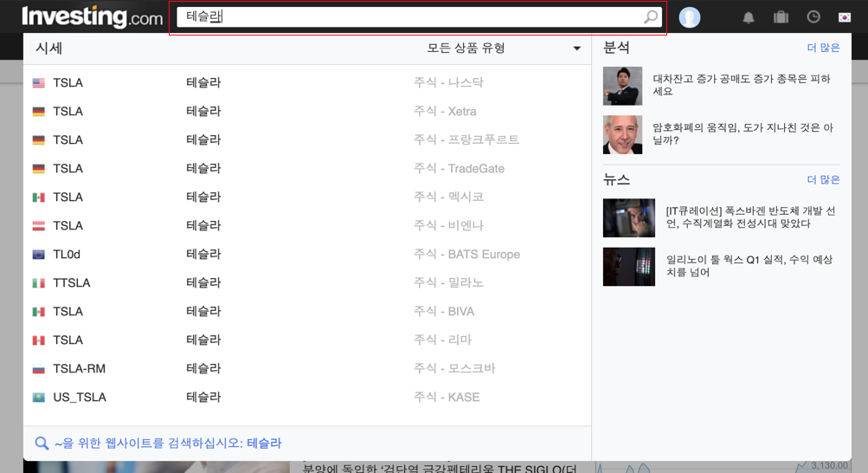Viewport: 868px width, 473px height.
Task: Click the magnifier icon beside website search link
Action: click(x=42, y=443)
